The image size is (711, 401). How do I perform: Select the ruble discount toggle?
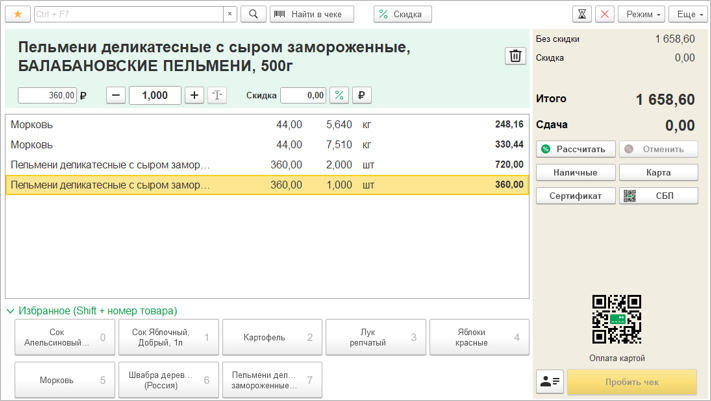point(361,95)
